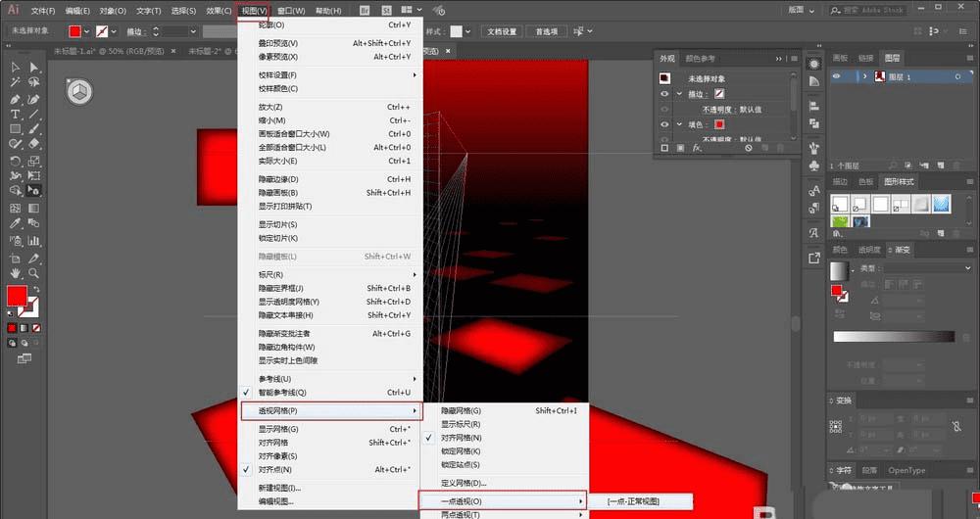The image size is (980, 519).
Task: Select the Eraser tool
Action: 33,144
